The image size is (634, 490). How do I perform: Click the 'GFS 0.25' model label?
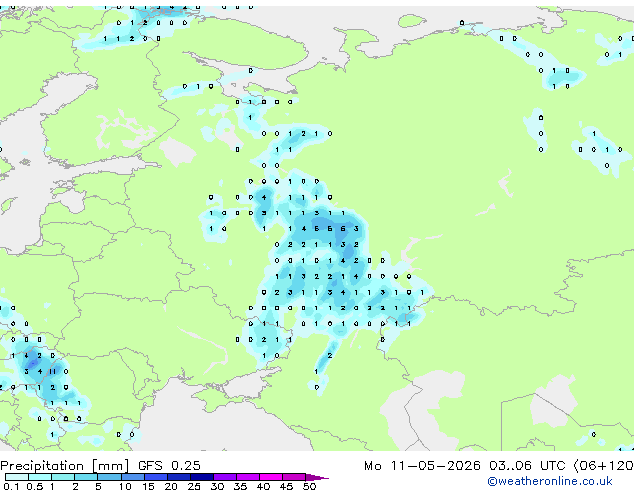pyautogui.click(x=169, y=466)
